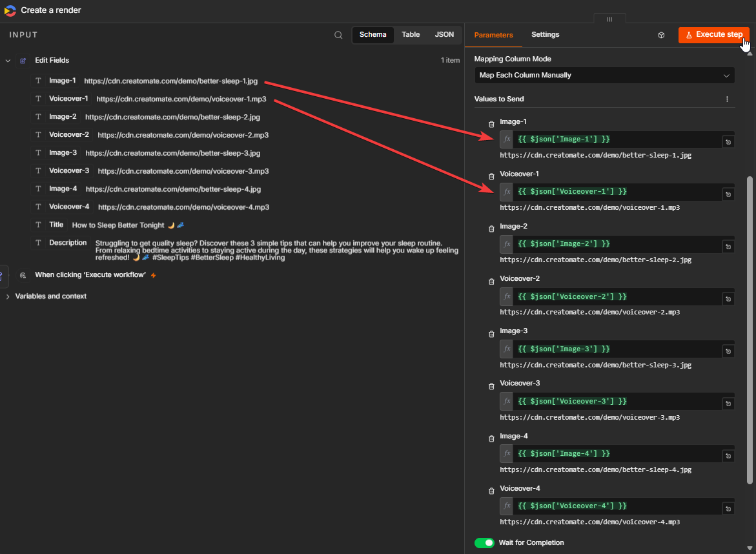This screenshot has width=756, height=554.
Task: Reset the Voiceover-1 expression value
Action: click(728, 194)
